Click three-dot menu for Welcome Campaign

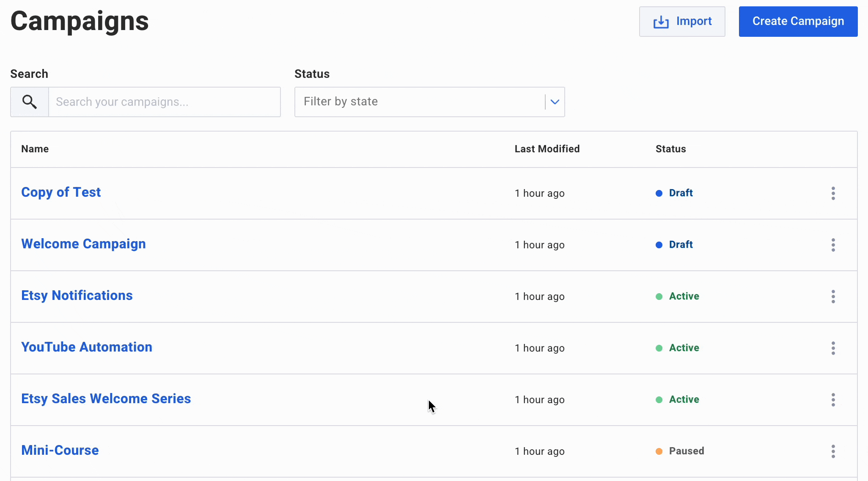tap(833, 244)
